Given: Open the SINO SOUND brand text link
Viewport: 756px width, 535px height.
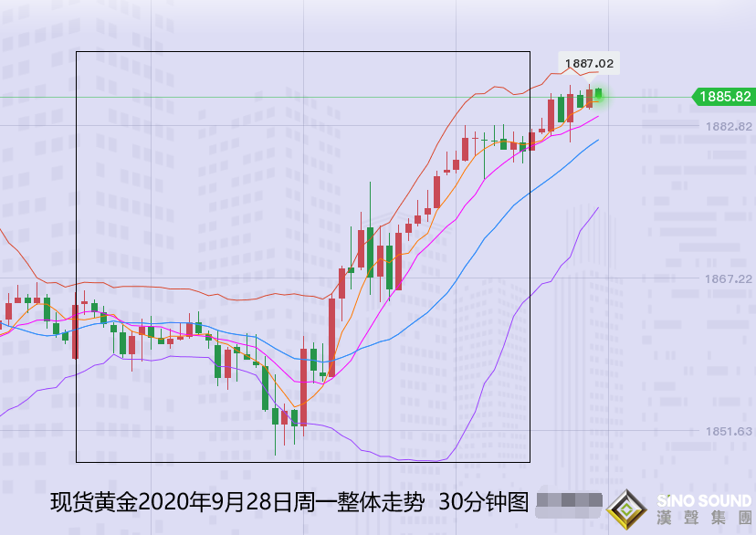Looking at the screenshot, I should pyautogui.click(x=704, y=501).
